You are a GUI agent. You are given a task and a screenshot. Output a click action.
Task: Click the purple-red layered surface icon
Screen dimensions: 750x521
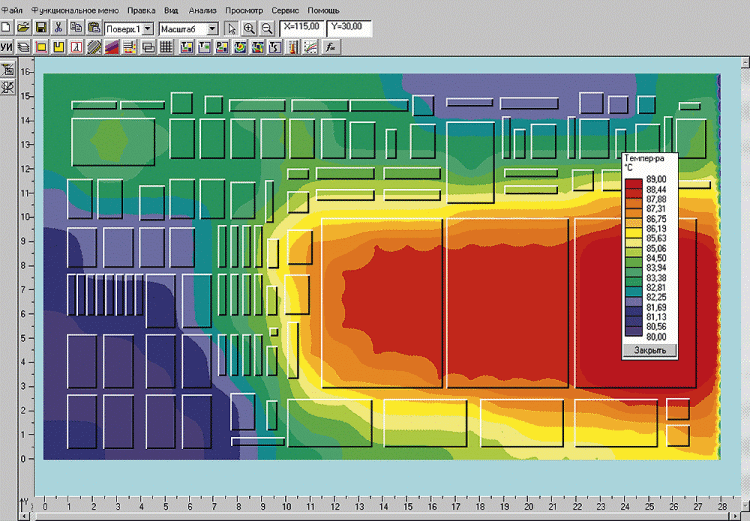[x=111, y=47]
